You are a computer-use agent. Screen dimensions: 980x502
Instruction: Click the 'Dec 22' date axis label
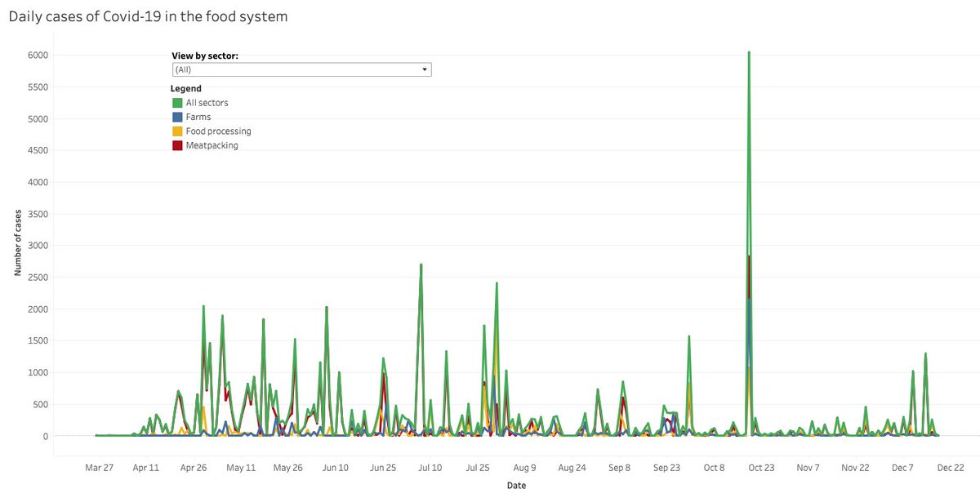pos(950,467)
